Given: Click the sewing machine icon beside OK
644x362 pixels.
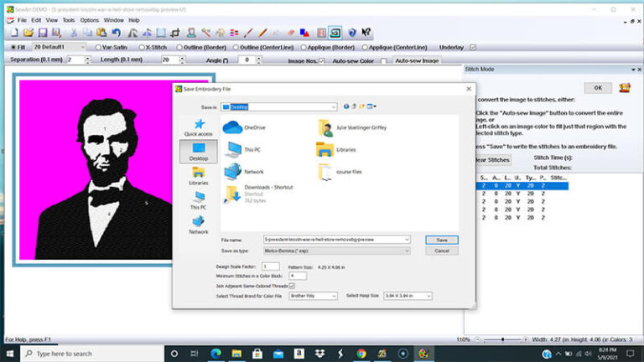Looking at the screenshot, I should (625, 88).
